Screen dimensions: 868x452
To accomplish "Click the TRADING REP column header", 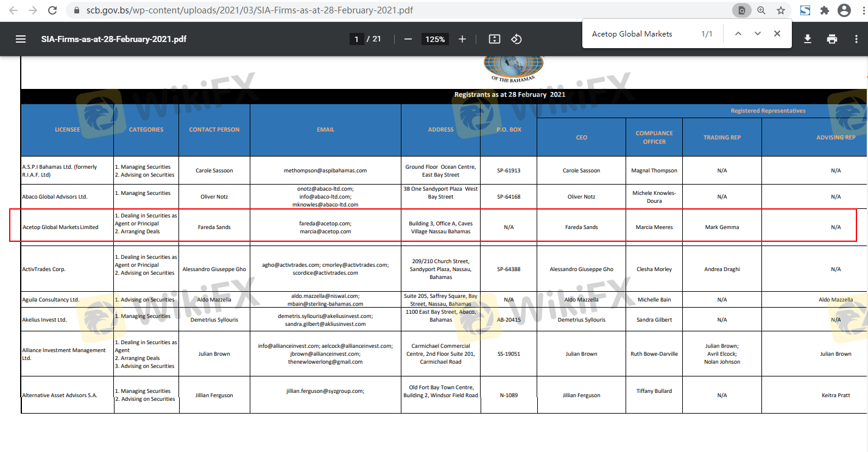I will (722, 138).
